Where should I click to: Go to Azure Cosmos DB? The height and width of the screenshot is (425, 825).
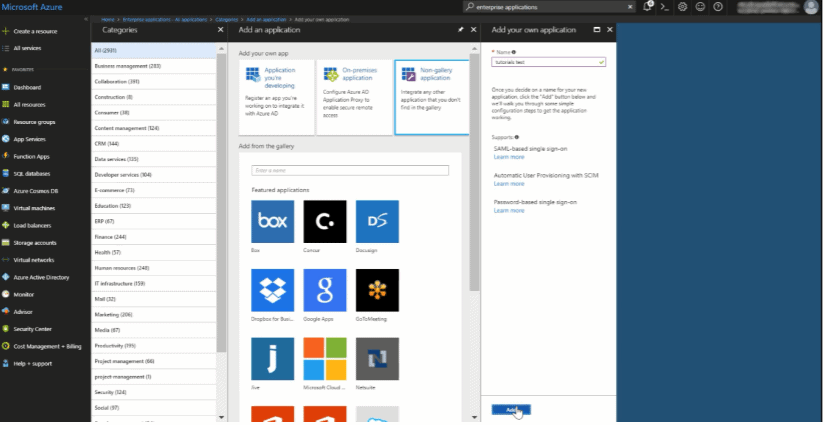coord(35,191)
